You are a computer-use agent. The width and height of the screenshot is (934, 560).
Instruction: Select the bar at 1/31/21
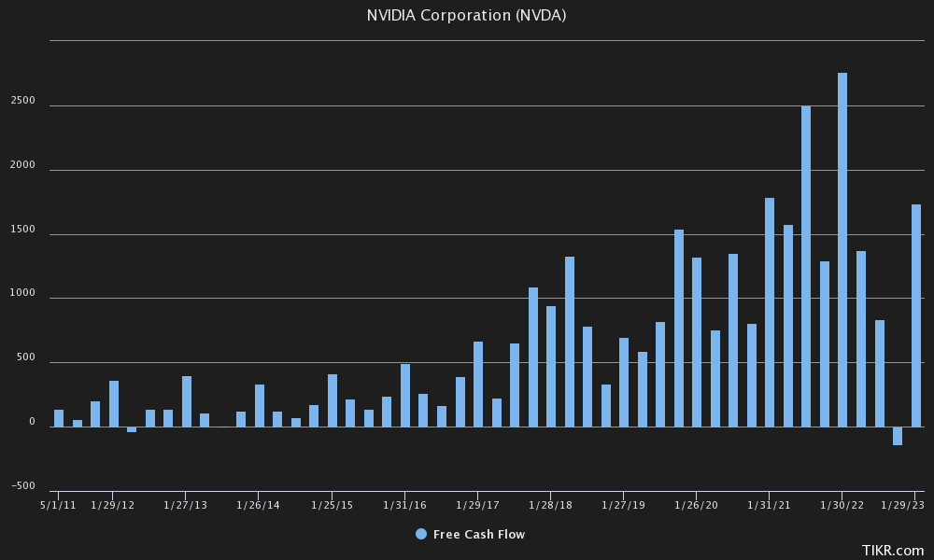click(770, 313)
